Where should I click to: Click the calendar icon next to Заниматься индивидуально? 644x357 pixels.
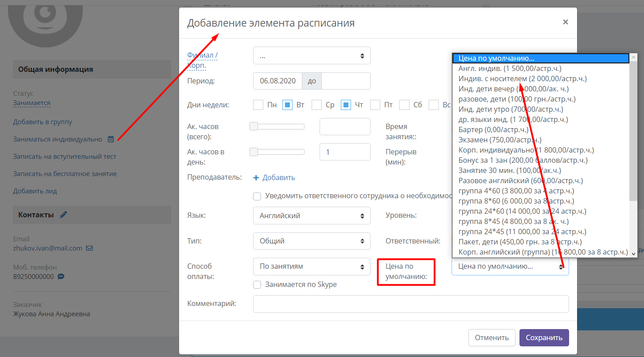click(111, 139)
